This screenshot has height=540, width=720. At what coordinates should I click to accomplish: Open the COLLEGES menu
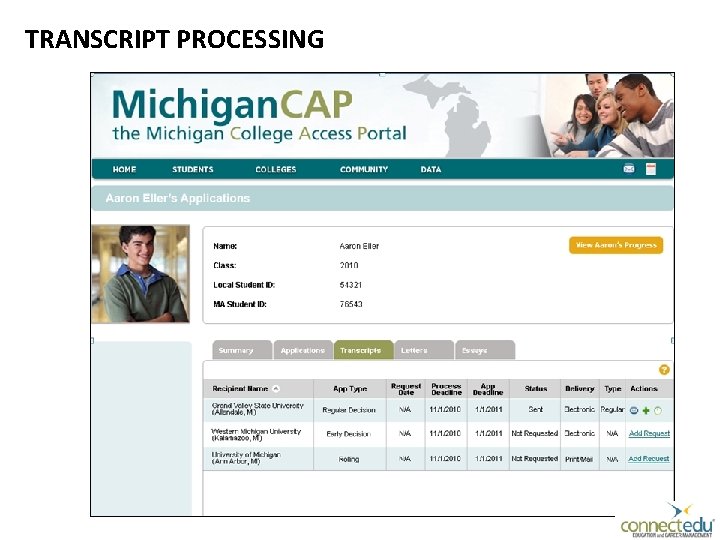(276, 169)
